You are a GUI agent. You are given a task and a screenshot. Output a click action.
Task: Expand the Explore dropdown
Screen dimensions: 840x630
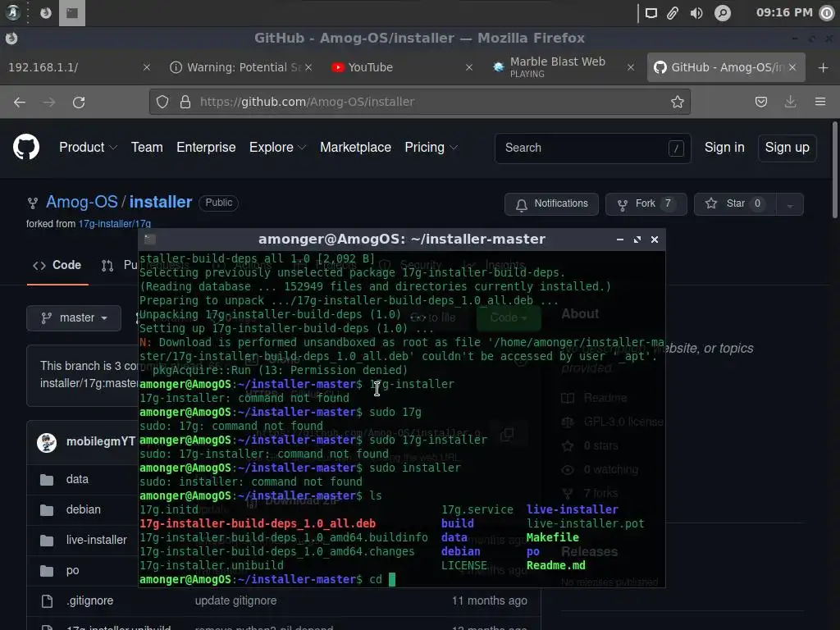(277, 148)
